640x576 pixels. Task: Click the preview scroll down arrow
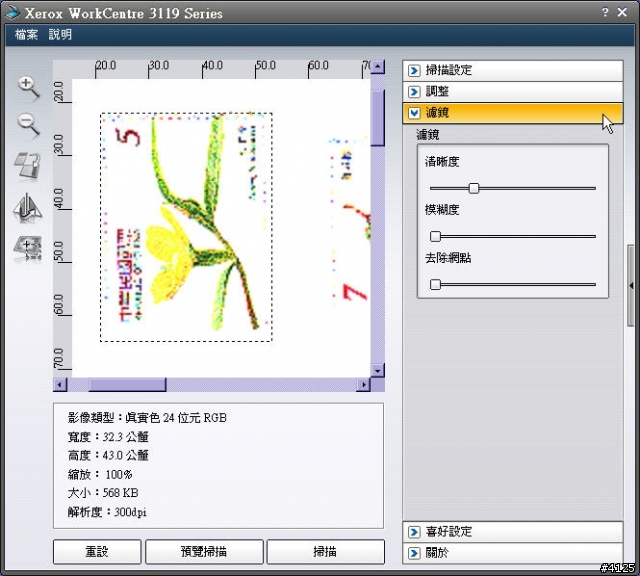tap(378, 371)
